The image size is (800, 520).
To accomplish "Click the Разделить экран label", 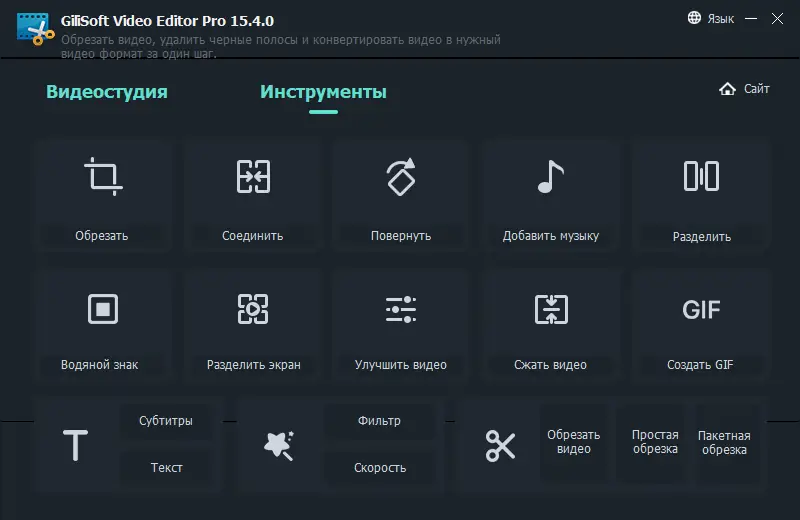I will tap(254, 365).
